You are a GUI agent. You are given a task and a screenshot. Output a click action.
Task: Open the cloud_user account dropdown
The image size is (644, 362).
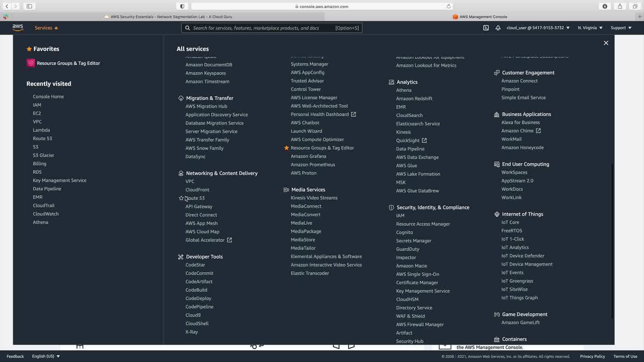tap(538, 28)
